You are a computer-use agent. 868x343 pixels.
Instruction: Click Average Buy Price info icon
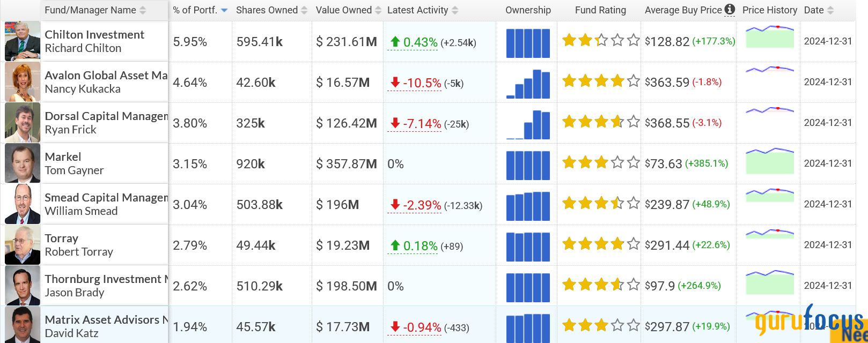730,9
